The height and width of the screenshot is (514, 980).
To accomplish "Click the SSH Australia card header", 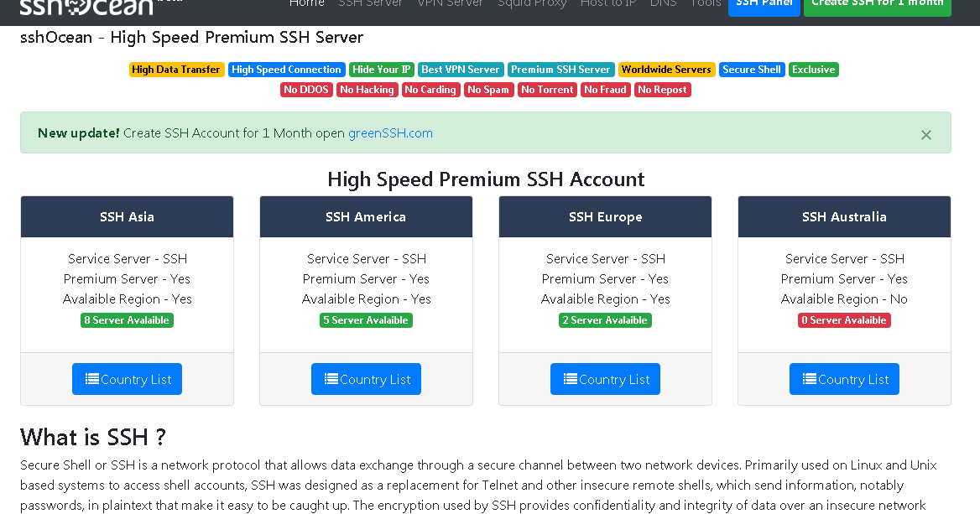I will [844, 216].
